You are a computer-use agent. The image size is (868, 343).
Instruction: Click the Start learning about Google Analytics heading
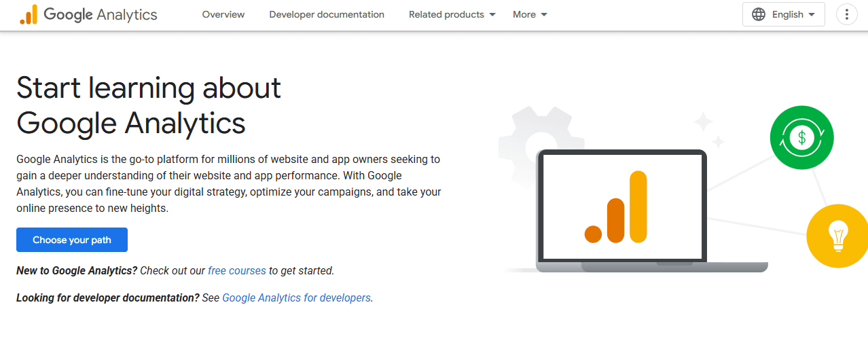point(149,105)
